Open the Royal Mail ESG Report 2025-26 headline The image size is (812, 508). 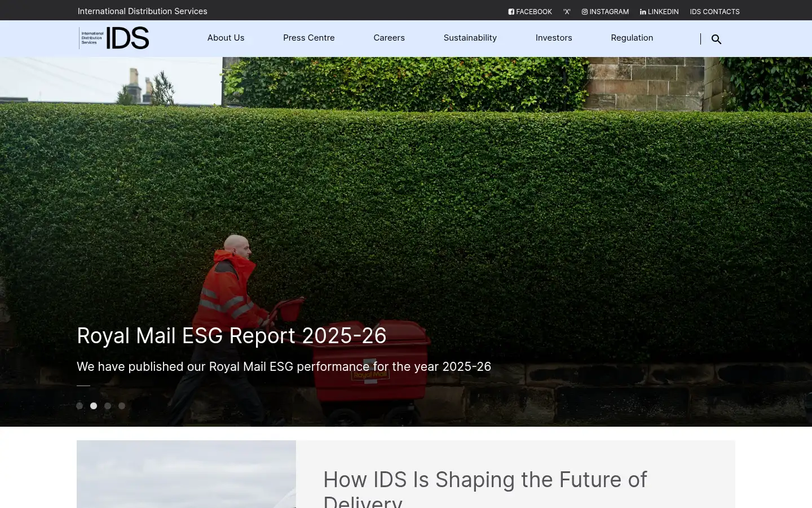tap(232, 336)
